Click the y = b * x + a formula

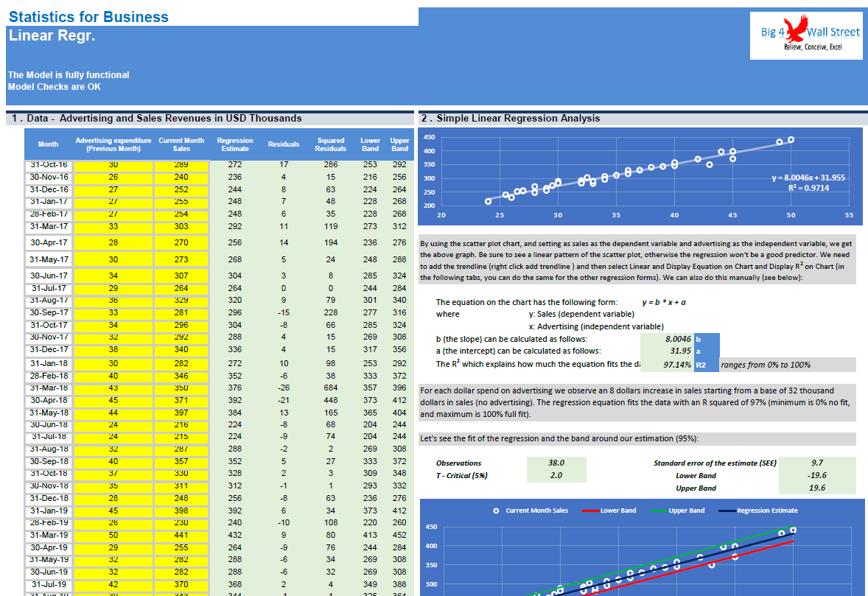(664, 302)
